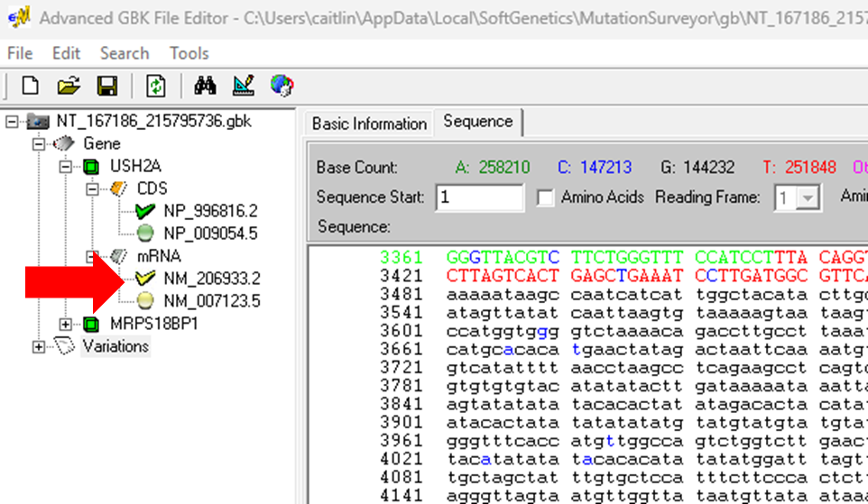The width and height of the screenshot is (868, 504).
Task: Select the Variations label in tree
Action: point(115,346)
